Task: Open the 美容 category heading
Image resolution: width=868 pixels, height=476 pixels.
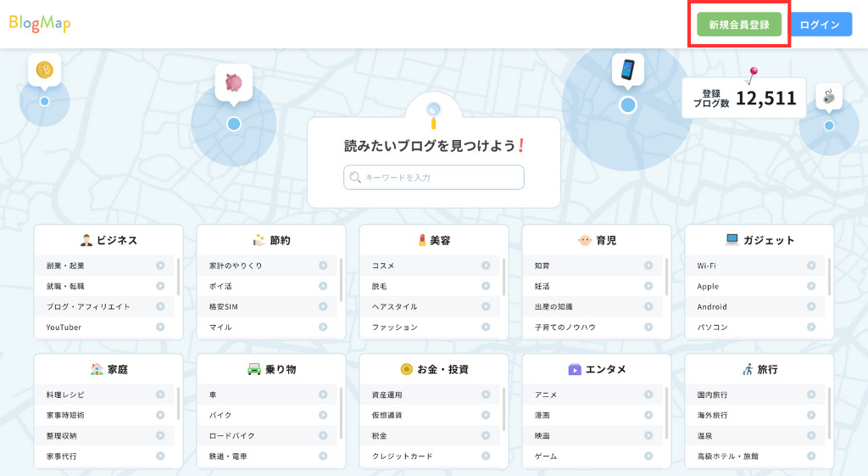Action: [x=434, y=240]
